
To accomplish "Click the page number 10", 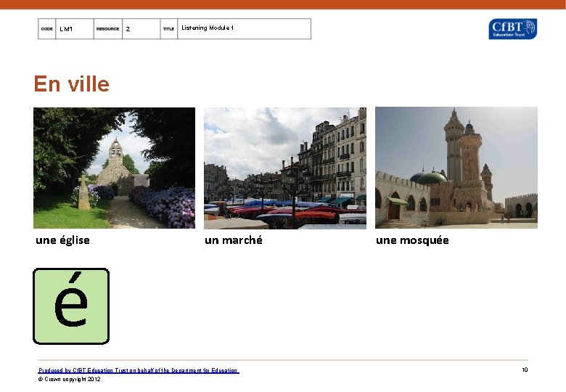I will click(525, 369).
